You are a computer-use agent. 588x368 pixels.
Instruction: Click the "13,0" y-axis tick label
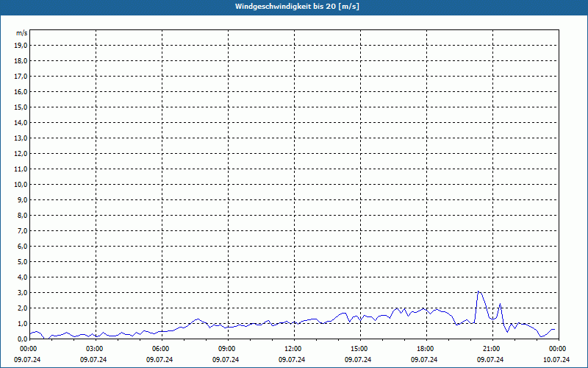pos(21,138)
